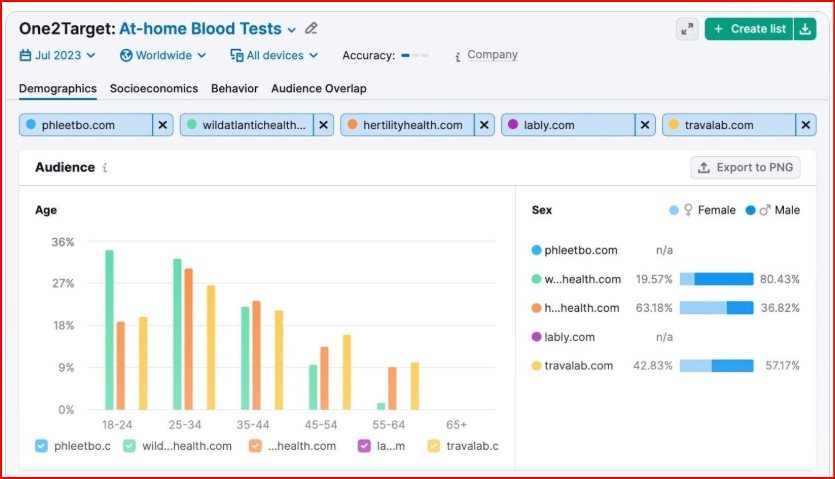
Task: Click the female symbol icon in Sex legend
Action: tap(688, 210)
